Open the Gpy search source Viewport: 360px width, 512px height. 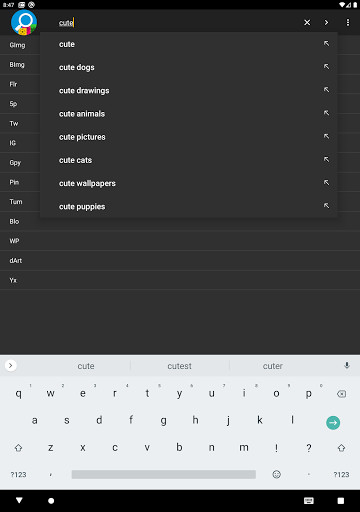[x=15, y=163]
